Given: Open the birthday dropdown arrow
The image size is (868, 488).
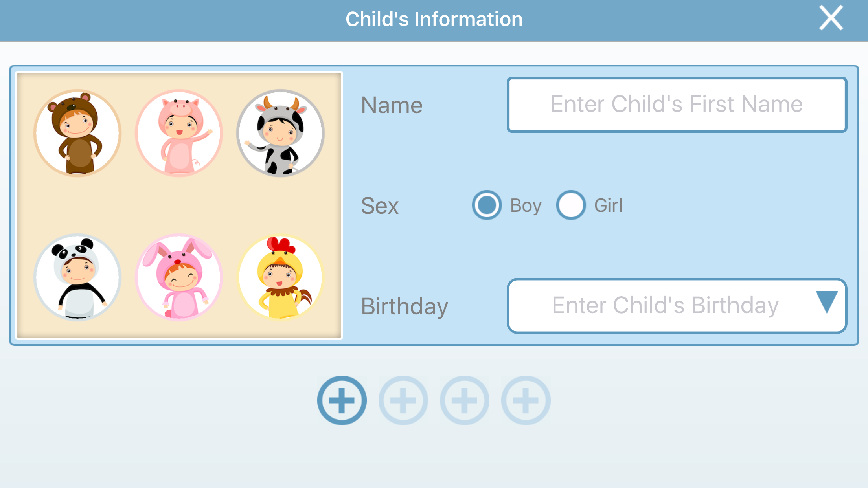Looking at the screenshot, I should pos(827,302).
